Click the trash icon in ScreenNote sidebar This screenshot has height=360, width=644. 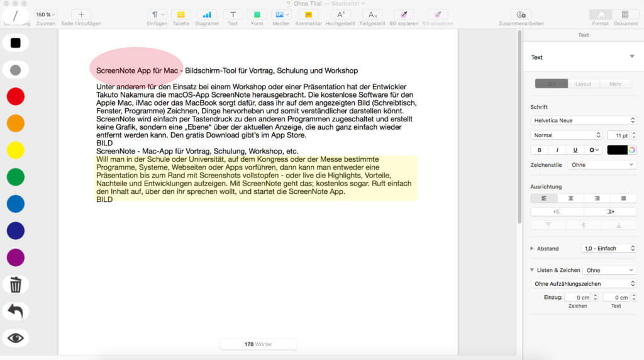[16, 284]
